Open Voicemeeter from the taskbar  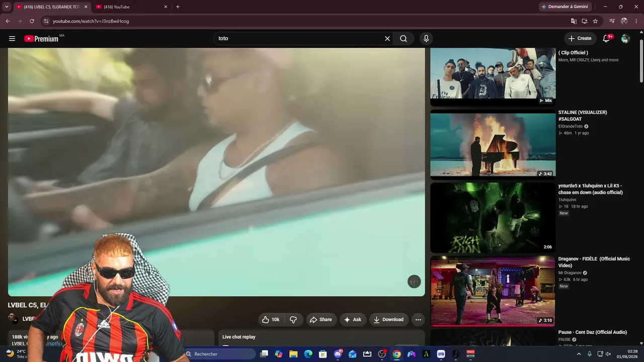coord(471,354)
